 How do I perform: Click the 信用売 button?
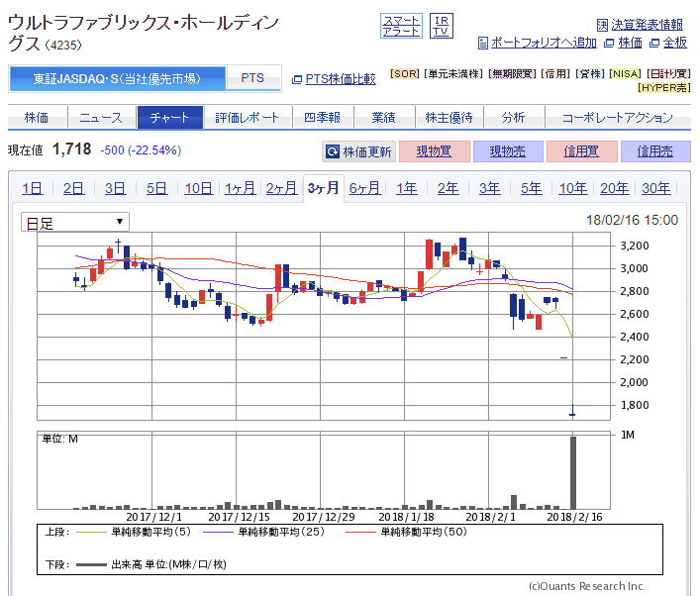655,151
